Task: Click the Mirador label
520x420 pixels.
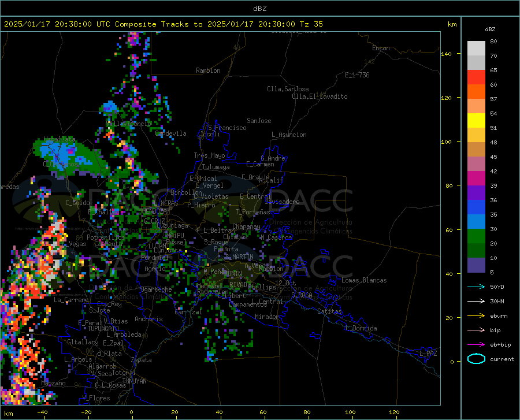Action: coord(266,317)
